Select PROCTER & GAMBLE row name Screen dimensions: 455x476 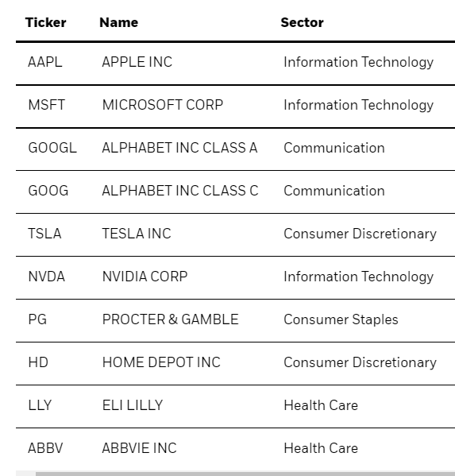coord(170,319)
